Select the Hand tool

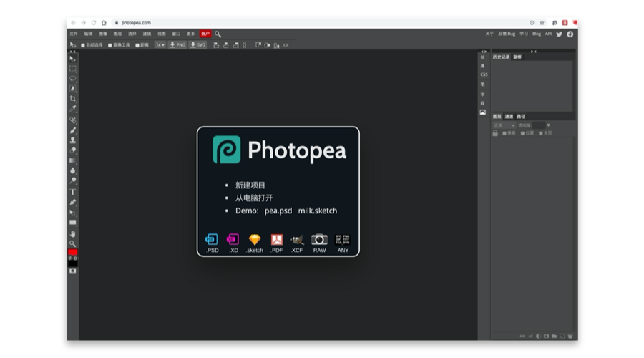click(x=73, y=234)
